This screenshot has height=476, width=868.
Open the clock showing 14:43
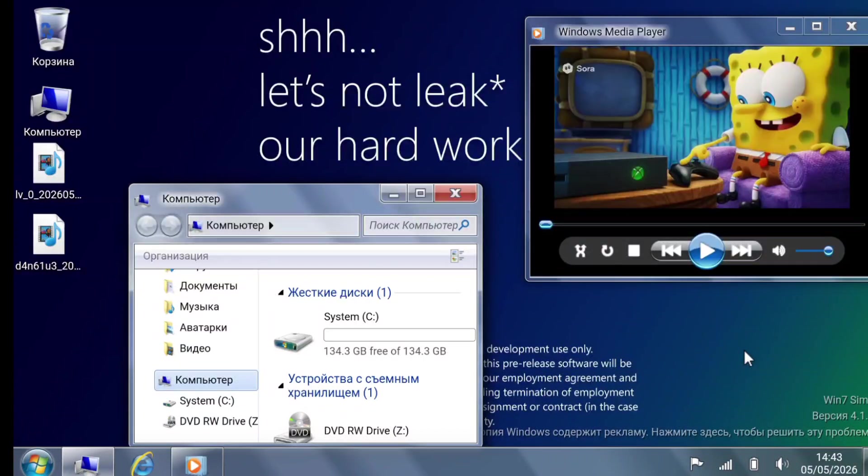point(829,463)
